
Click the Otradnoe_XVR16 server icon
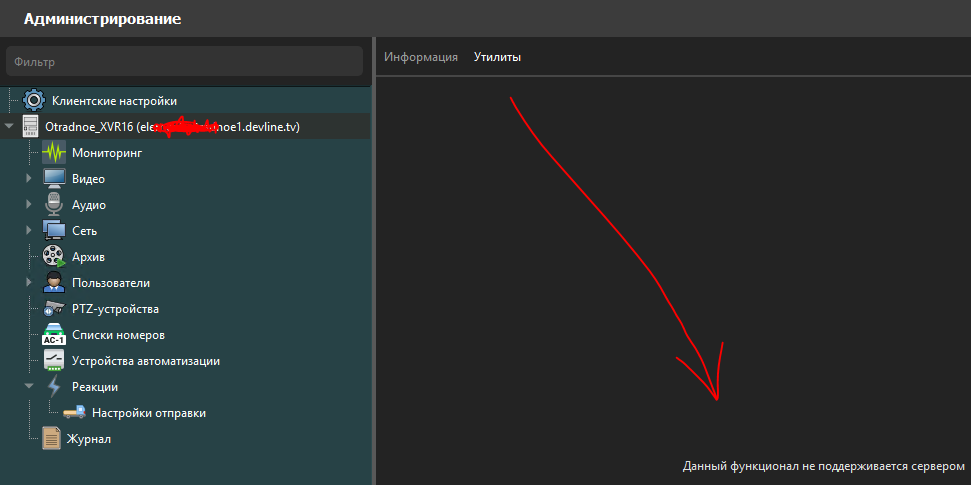tap(30, 126)
